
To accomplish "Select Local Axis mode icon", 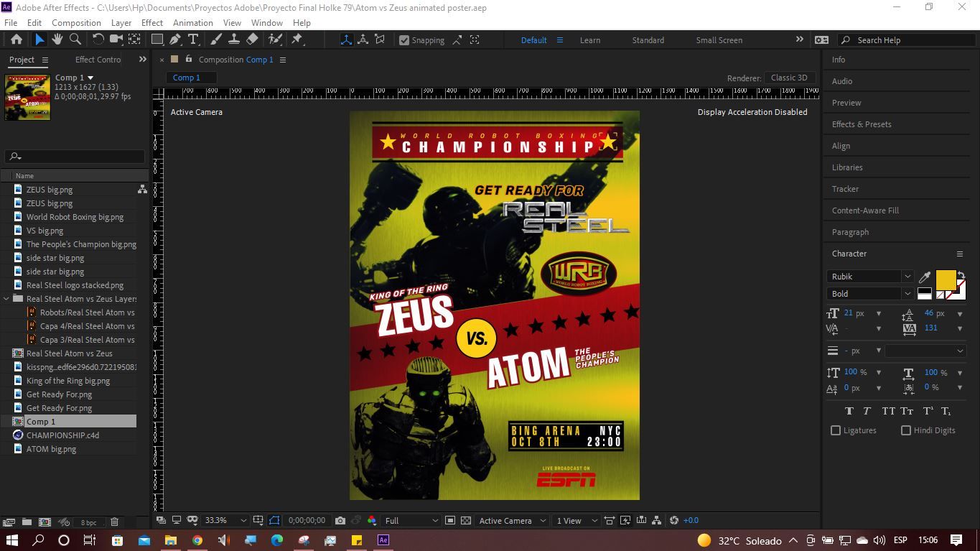I will [346, 40].
